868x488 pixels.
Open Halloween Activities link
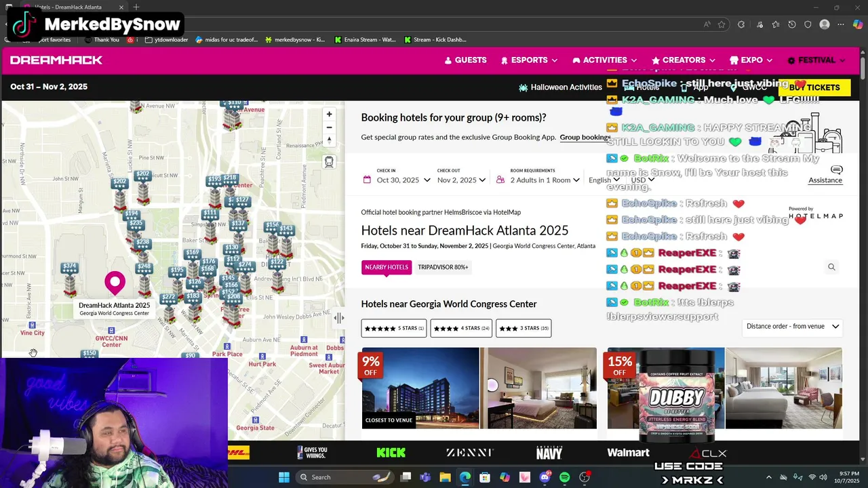pyautogui.click(x=560, y=87)
